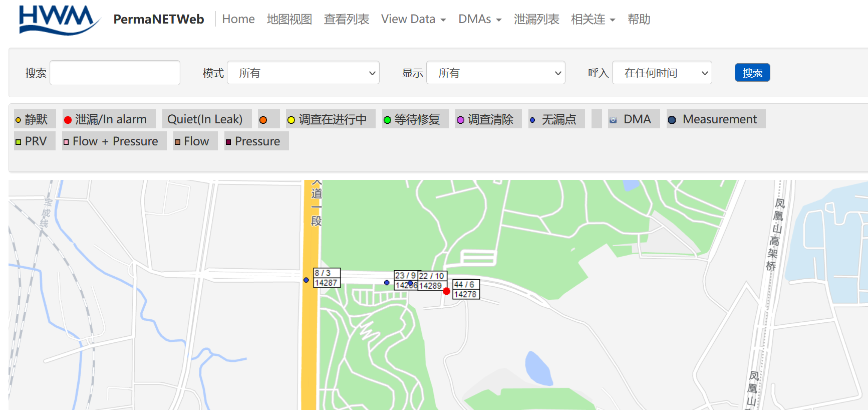Open the View Data menu

click(413, 19)
